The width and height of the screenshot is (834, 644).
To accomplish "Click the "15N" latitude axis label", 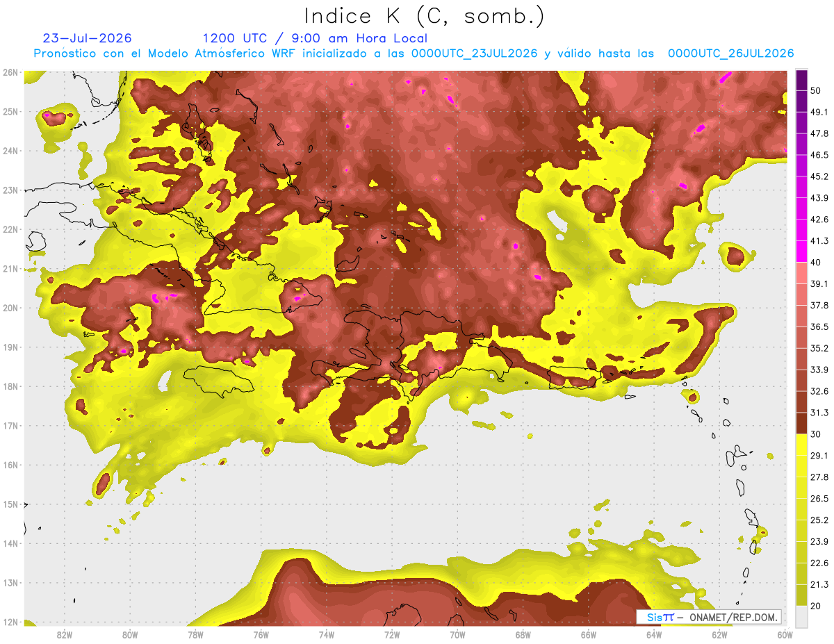I will pyautogui.click(x=10, y=504).
